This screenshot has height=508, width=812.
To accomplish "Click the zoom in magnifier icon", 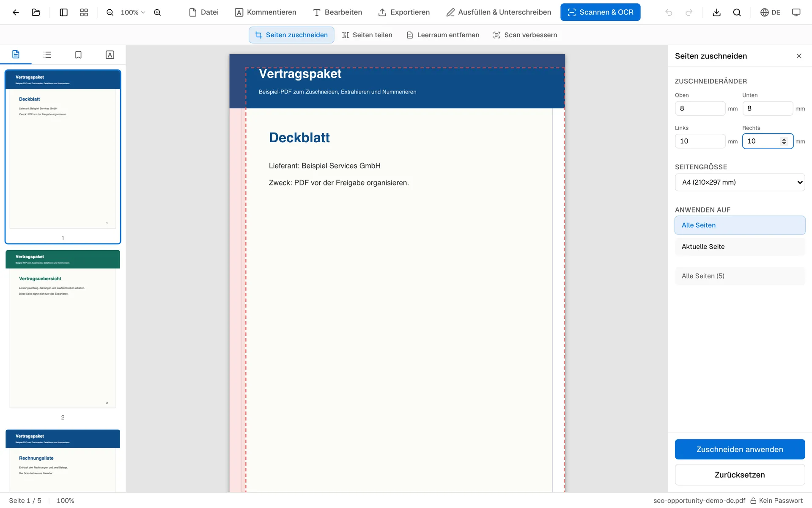I will 157,12.
